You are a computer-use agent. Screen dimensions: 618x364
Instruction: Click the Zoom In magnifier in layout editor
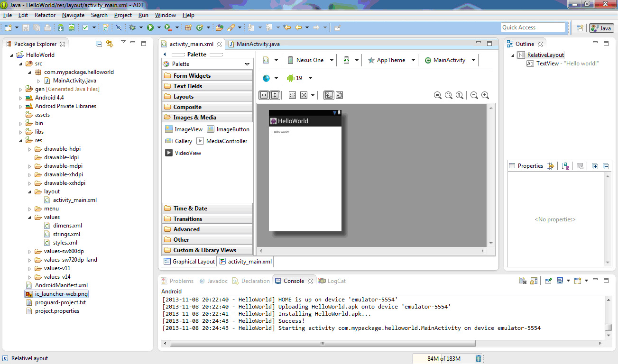pos(485,95)
